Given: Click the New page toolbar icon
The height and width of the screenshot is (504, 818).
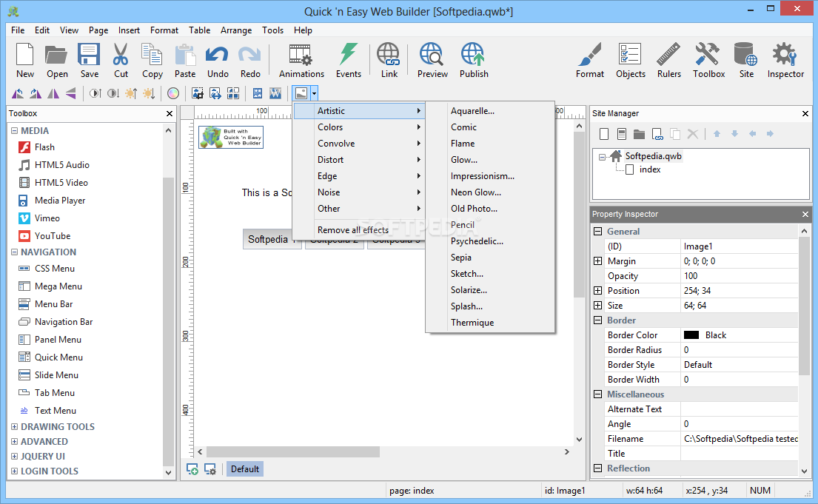Looking at the screenshot, I should point(25,60).
